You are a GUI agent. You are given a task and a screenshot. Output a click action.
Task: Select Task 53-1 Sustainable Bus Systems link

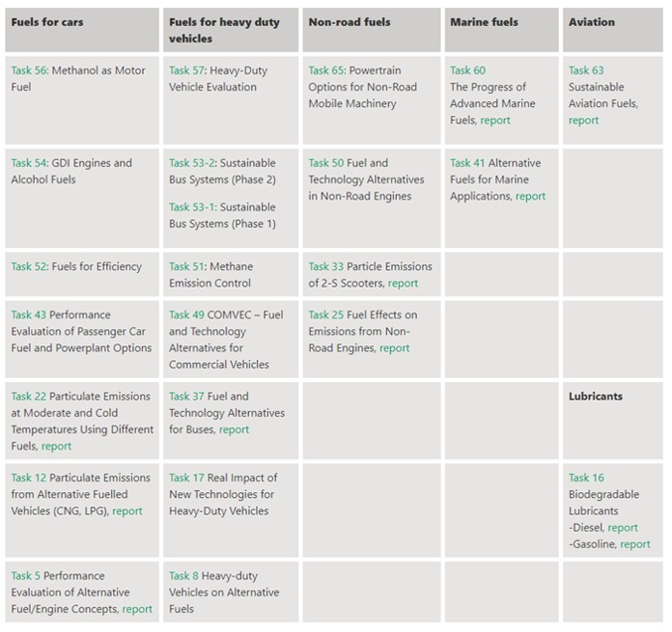[191, 207]
